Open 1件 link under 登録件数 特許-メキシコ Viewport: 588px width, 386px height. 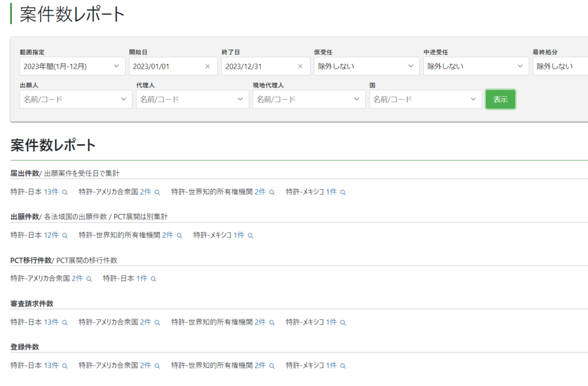click(x=331, y=366)
